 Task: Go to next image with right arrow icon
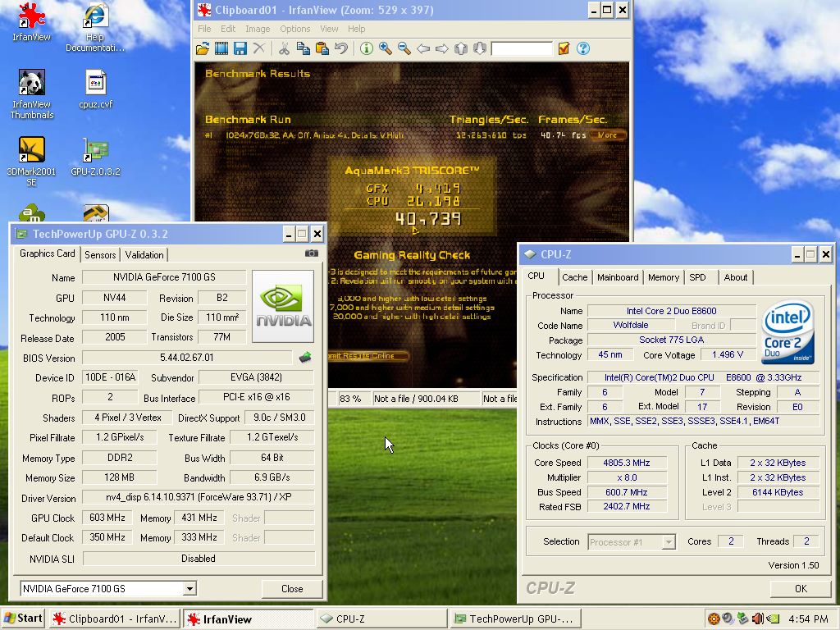pos(442,48)
